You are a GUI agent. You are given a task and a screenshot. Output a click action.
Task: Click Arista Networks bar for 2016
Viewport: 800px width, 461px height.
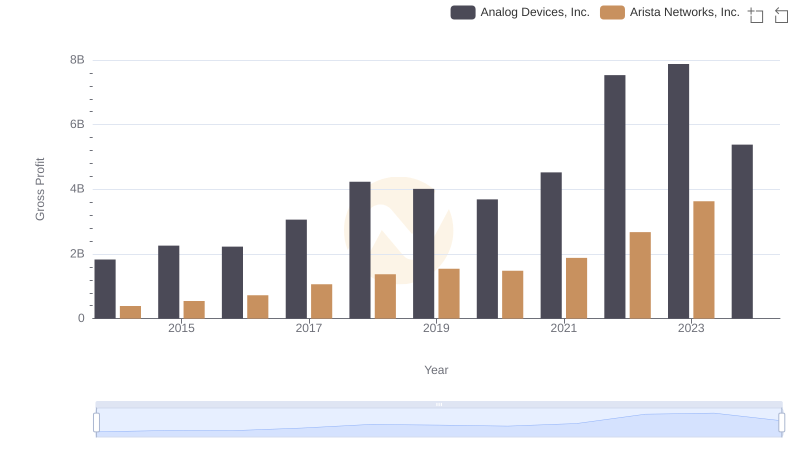tap(258, 307)
